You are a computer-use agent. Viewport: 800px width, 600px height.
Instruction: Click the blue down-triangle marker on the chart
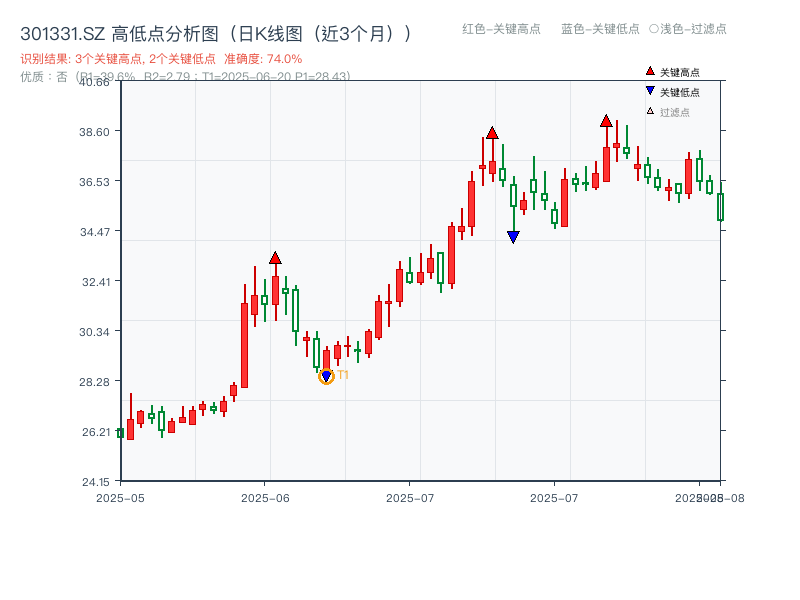coord(513,236)
